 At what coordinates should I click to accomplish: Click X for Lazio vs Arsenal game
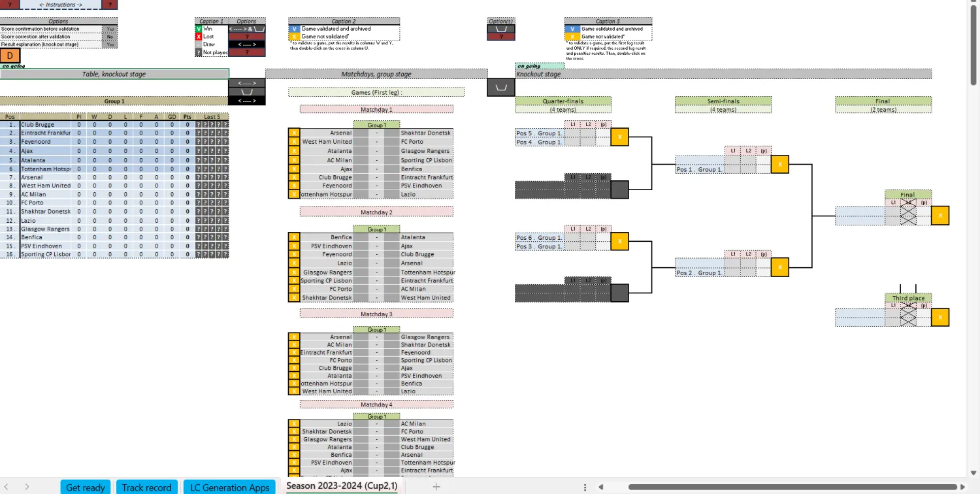click(294, 263)
